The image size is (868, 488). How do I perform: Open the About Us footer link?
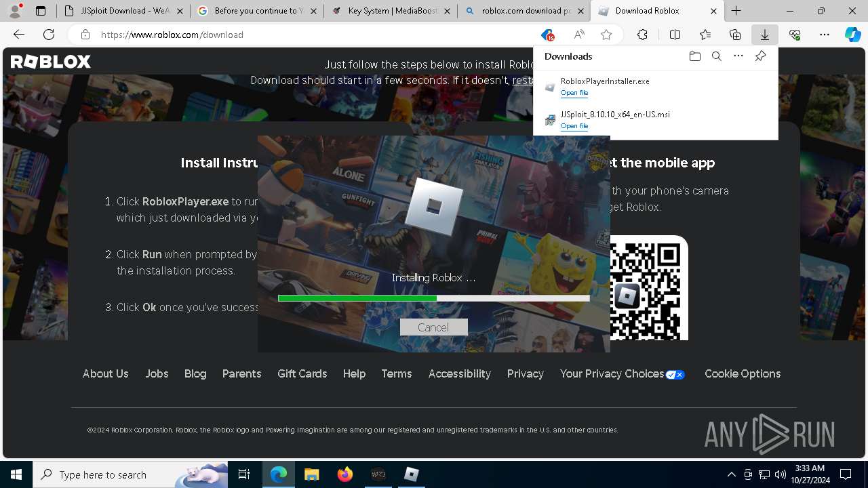(105, 373)
